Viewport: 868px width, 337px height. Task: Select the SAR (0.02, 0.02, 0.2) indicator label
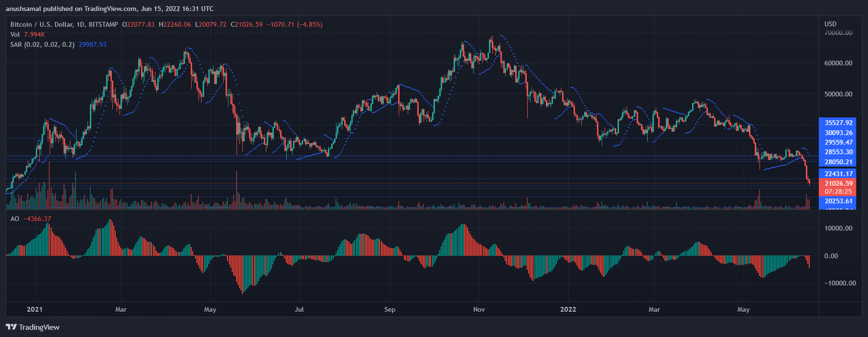coord(43,44)
